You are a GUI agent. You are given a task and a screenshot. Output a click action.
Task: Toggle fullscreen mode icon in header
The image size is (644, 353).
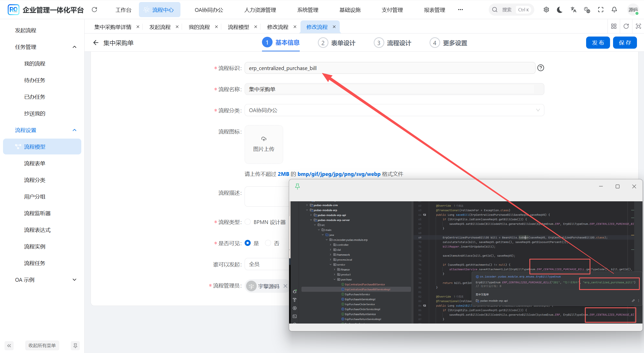[x=600, y=10]
